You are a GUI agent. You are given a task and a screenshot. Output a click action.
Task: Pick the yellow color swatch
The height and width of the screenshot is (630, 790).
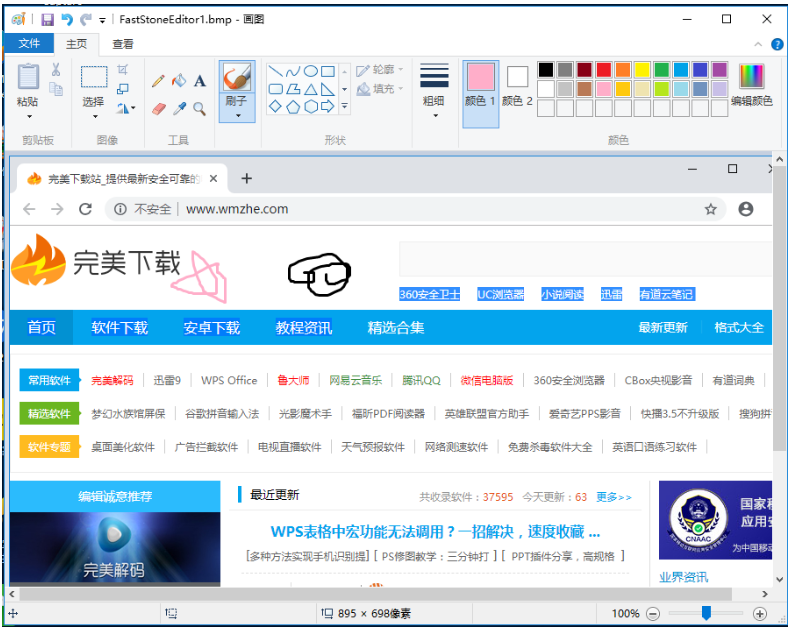(642, 70)
